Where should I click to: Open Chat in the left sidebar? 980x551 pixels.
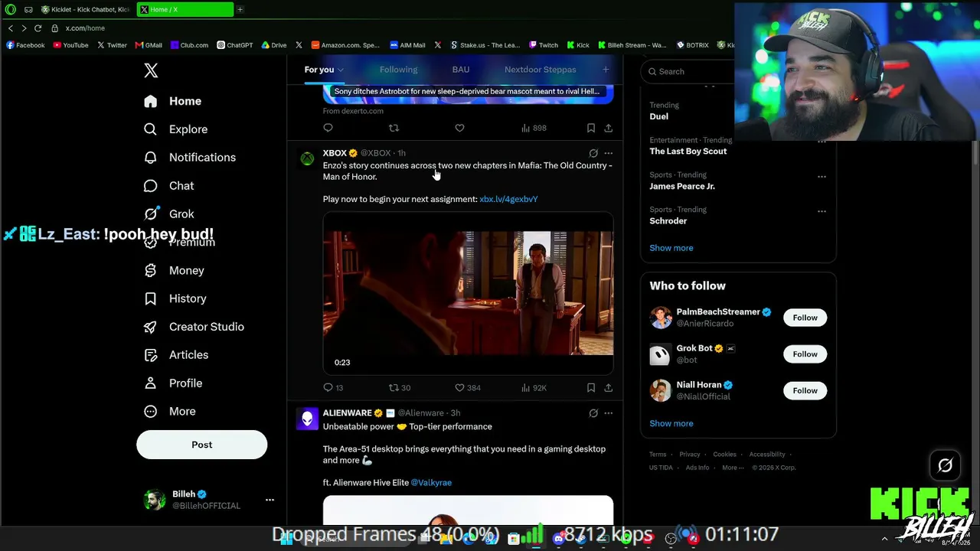[x=169, y=186]
